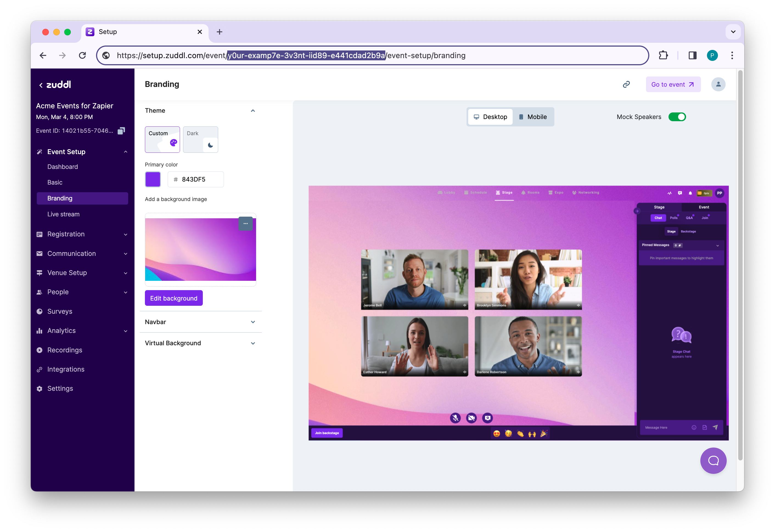Image resolution: width=775 pixels, height=532 pixels.
Task: Reload the page in the browser
Action: pos(82,55)
